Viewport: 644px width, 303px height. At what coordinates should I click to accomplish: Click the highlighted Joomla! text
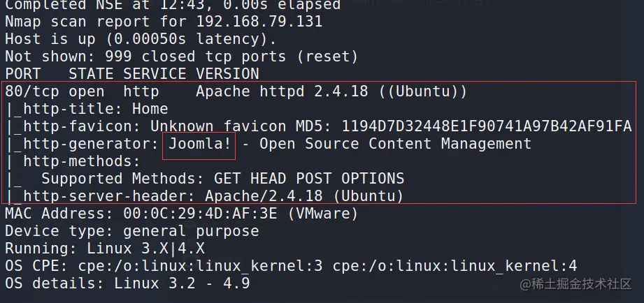(x=200, y=144)
